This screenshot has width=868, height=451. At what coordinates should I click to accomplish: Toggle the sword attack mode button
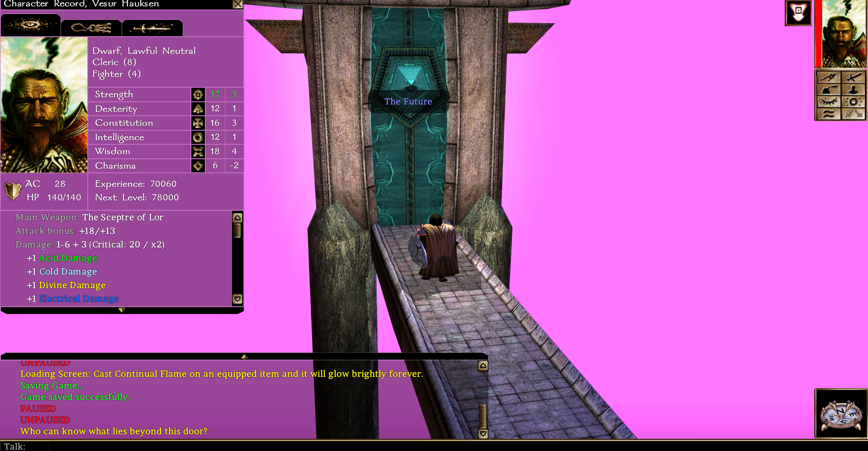854,77
